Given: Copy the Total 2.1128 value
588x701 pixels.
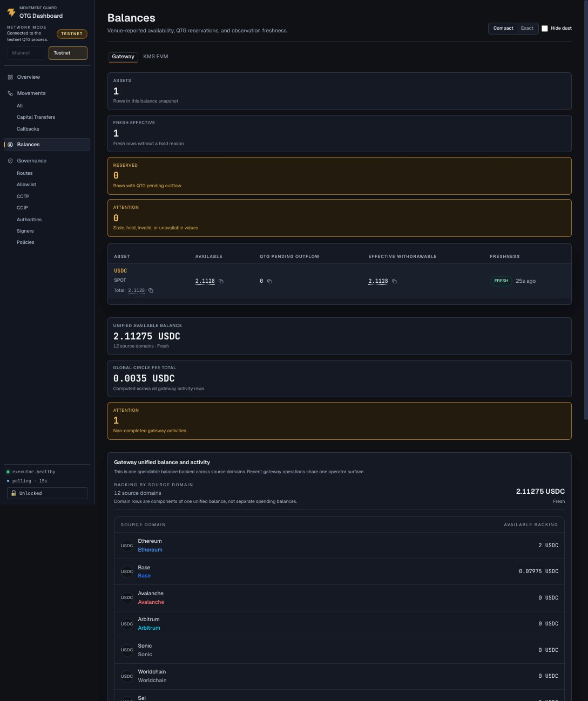Looking at the screenshot, I should [x=151, y=290].
